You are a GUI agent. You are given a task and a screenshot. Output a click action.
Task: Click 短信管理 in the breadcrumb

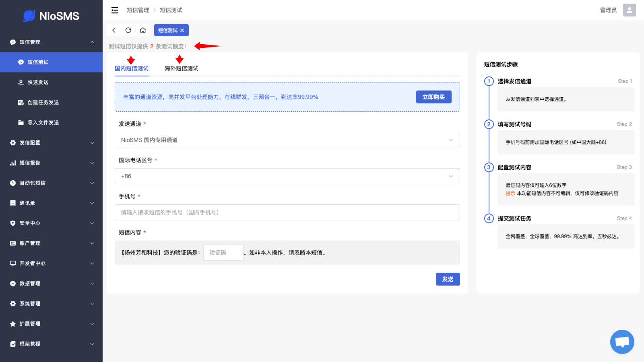click(138, 10)
